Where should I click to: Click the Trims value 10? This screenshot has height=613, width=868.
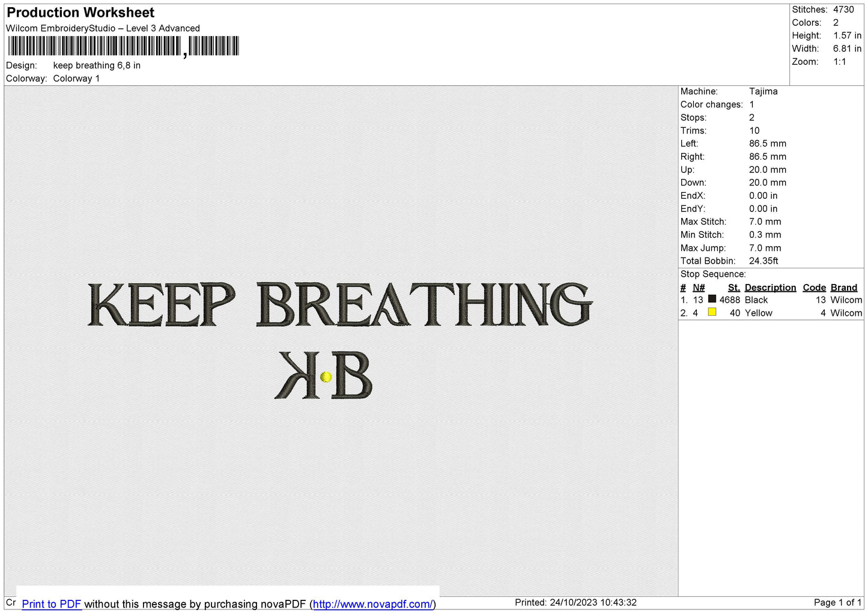754,131
